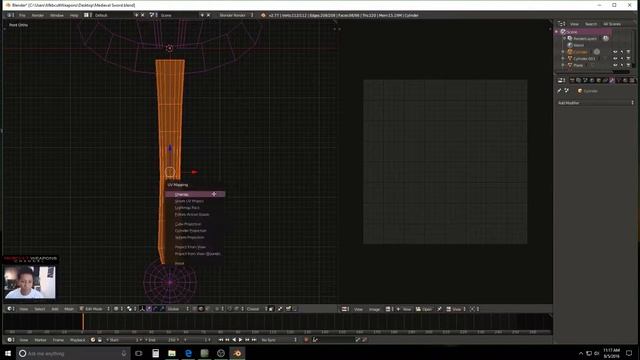The width and height of the screenshot is (640, 360).
Task: Click the auto keyframe record button
Action: 306,340
